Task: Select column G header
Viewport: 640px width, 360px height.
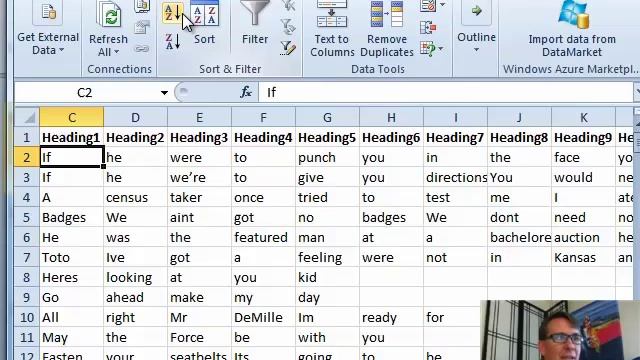Action: [327, 118]
